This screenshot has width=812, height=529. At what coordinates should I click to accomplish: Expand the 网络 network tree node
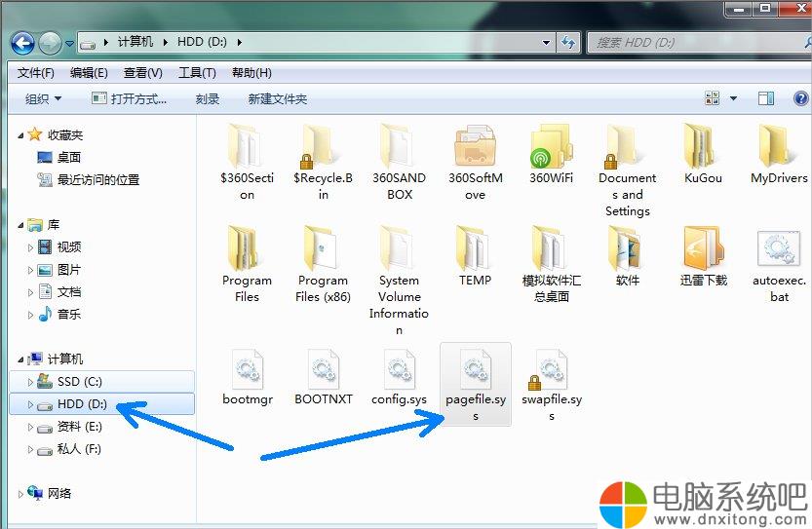[x=21, y=494]
